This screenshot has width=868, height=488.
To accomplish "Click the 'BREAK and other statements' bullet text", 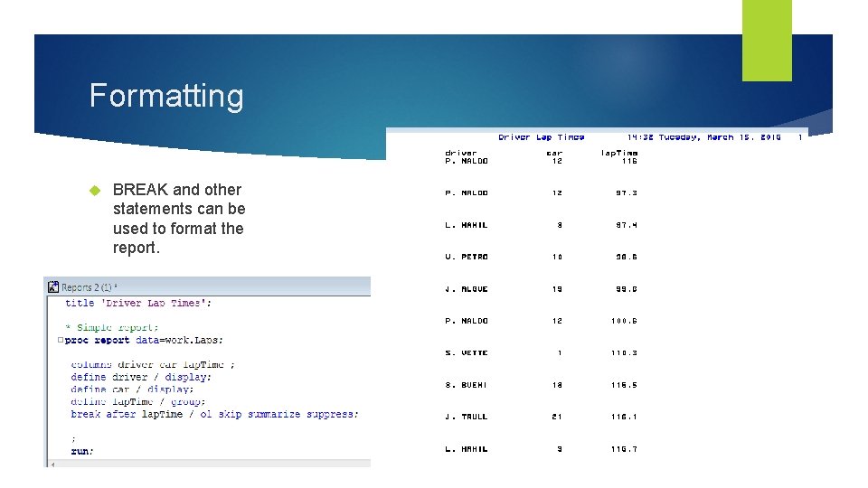I will click(x=179, y=219).
